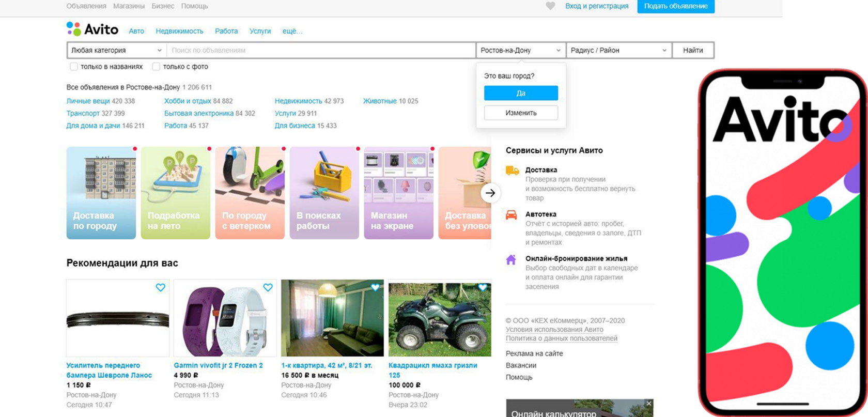868x417 pixels.
Task: Open Квадрацикл ямаха гризли 125 title
Action: tap(433, 370)
